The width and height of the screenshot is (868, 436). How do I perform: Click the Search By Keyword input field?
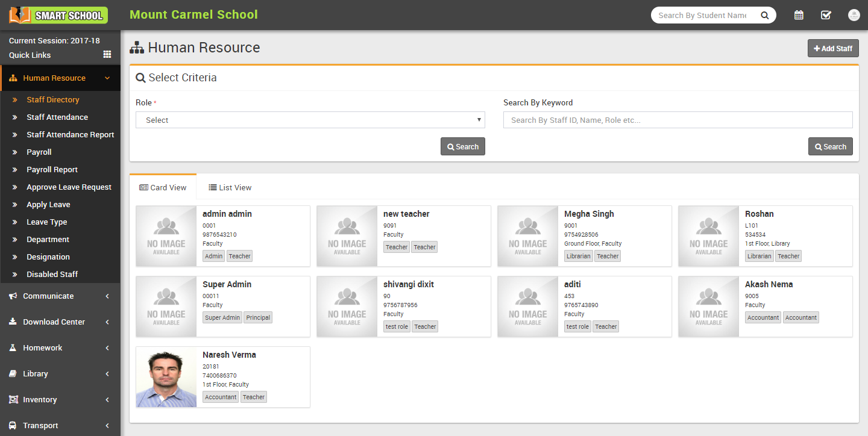[678, 120]
